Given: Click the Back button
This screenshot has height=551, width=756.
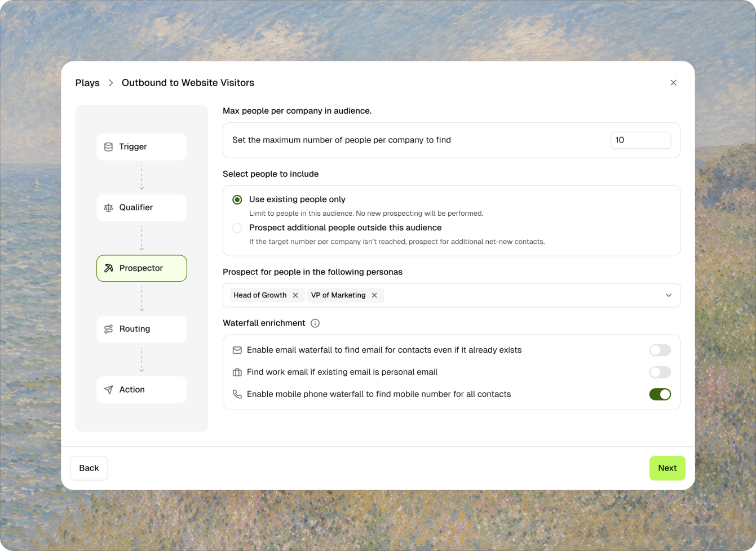Looking at the screenshot, I should (89, 468).
